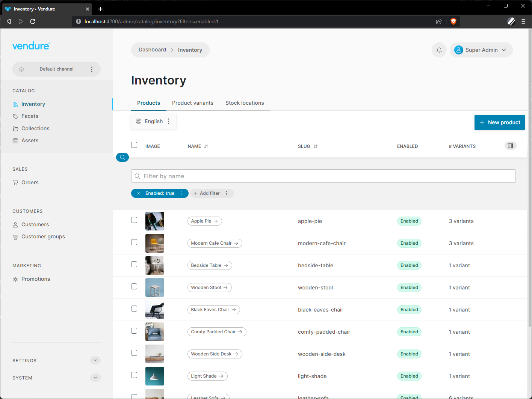Select all products with header checkbox
The width and height of the screenshot is (532, 399).
pyautogui.click(x=134, y=145)
